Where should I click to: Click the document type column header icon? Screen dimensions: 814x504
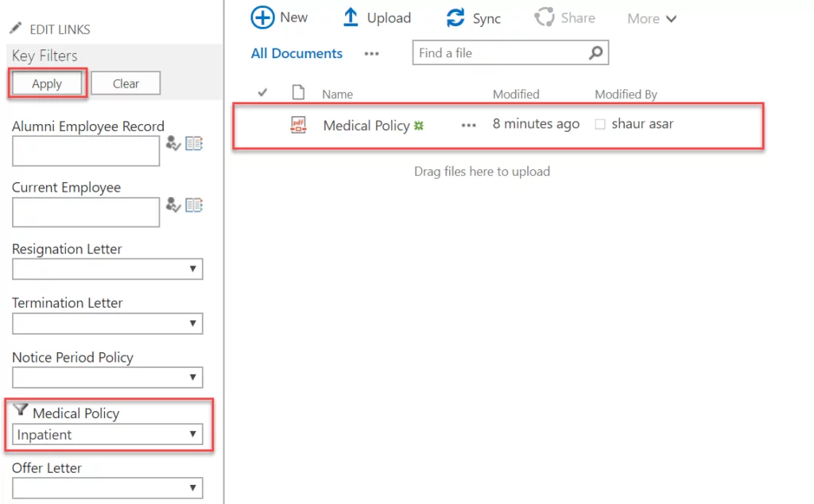tap(299, 92)
